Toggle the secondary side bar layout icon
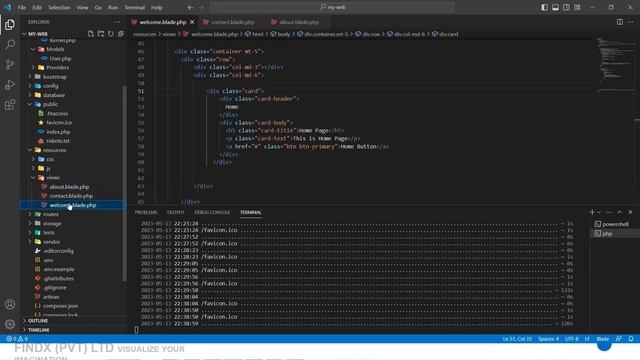This screenshot has height=360, width=640. click(567, 7)
